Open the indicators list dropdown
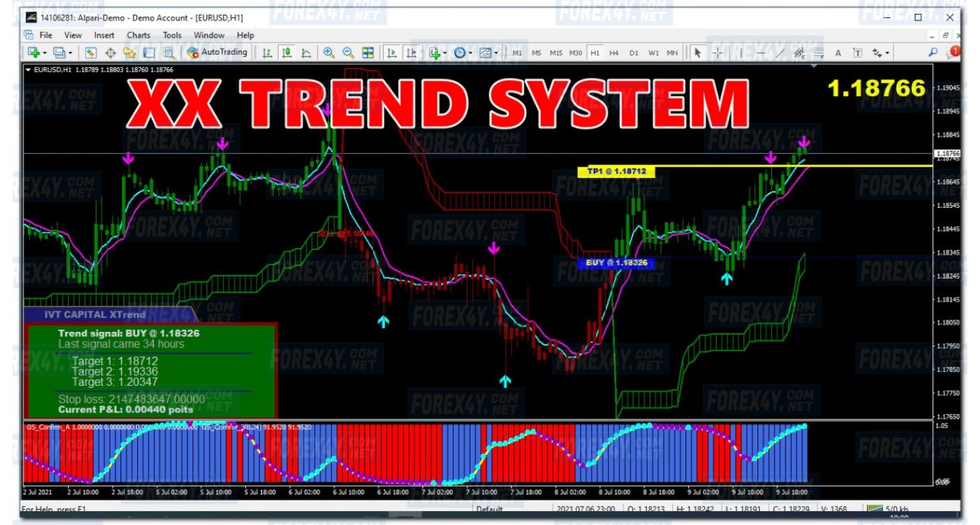The image size is (980, 525). point(444,53)
